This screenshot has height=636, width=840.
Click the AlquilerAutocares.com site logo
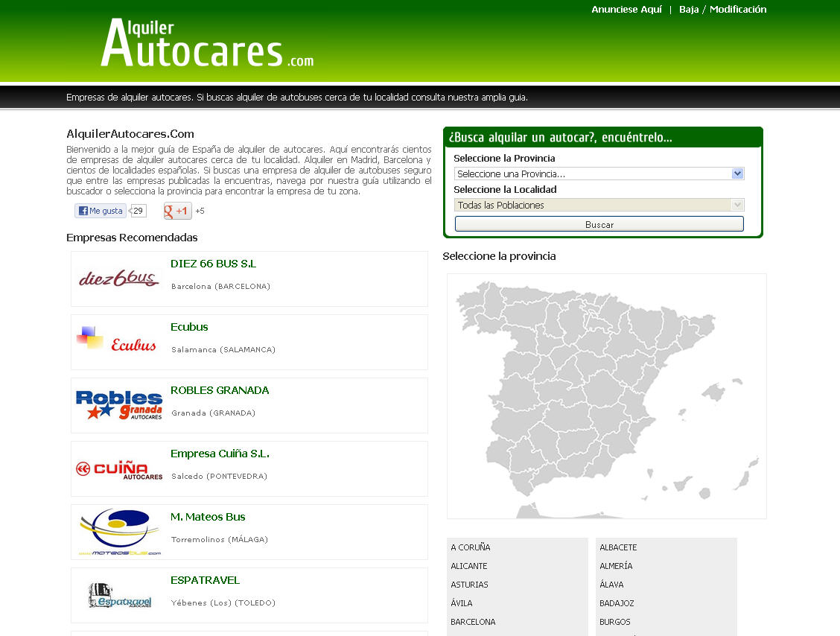[207, 43]
